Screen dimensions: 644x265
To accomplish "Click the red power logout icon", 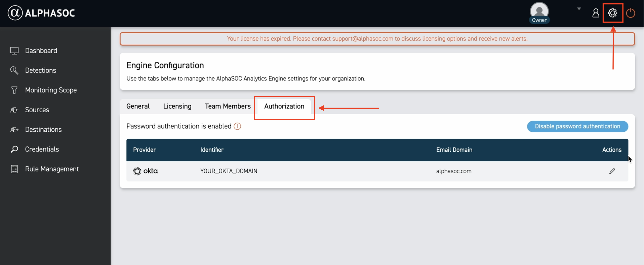I will 630,13.
